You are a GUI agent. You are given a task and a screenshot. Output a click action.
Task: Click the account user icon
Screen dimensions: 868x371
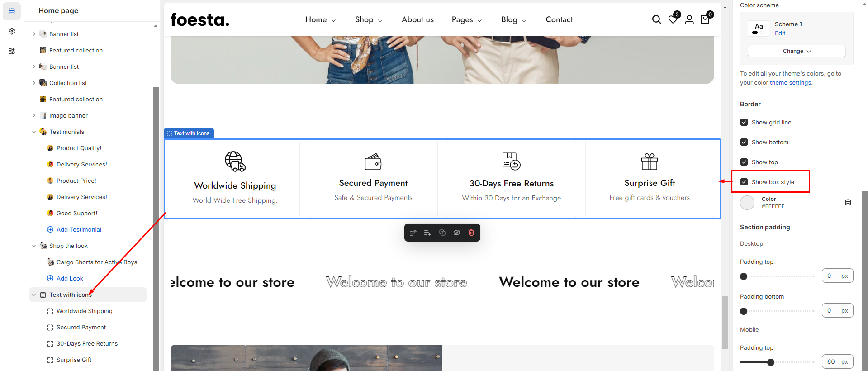689,19
